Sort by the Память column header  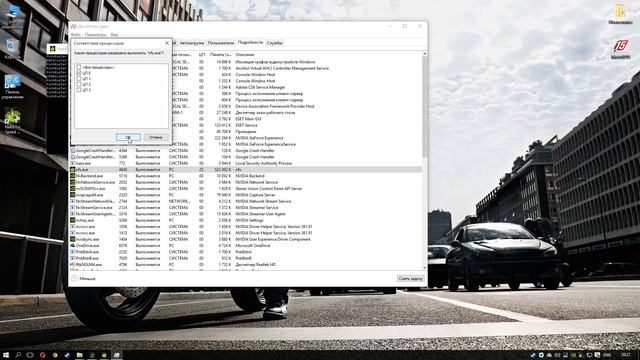click(220, 54)
